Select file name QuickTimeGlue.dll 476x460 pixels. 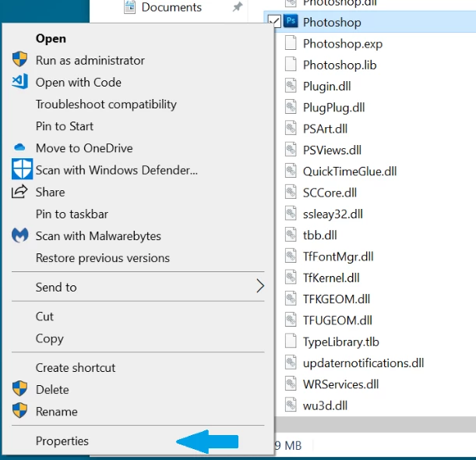click(x=350, y=172)
